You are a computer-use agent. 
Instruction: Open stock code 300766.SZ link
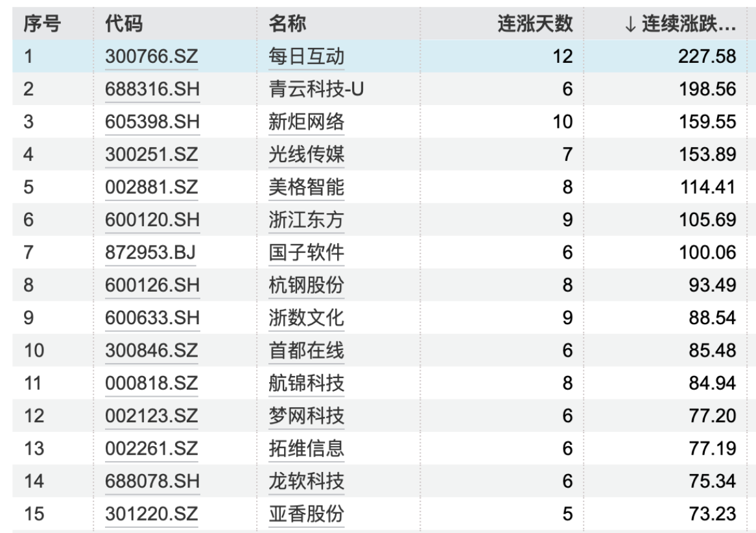[152, 56]
